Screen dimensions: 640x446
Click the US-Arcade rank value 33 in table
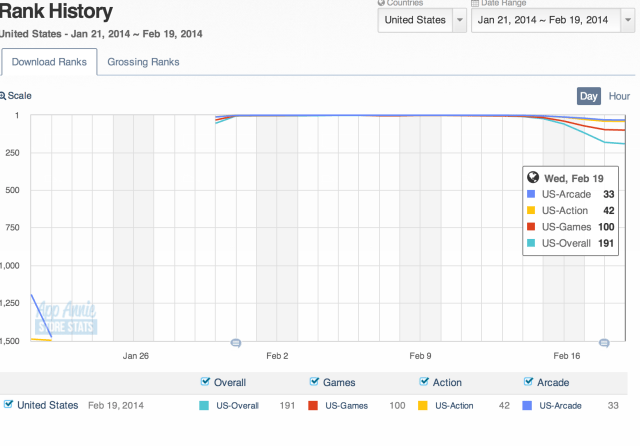613,406
